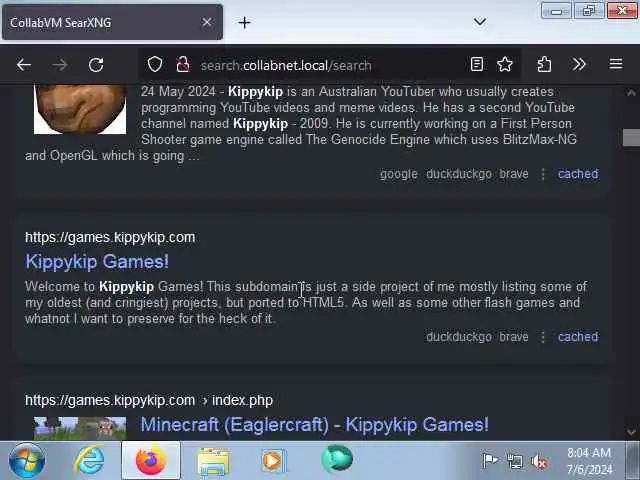Click the games.kippykip.com › index.php URL text

(149, 400)
